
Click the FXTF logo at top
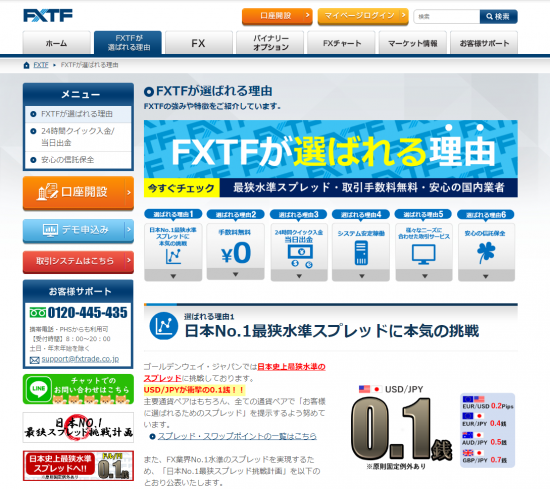[x=48, y=15]
